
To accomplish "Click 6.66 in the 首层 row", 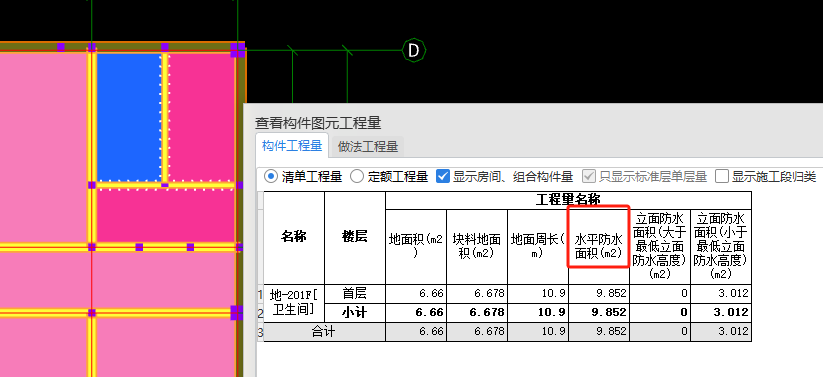I will pyautogui.click(x=416, y=294).
